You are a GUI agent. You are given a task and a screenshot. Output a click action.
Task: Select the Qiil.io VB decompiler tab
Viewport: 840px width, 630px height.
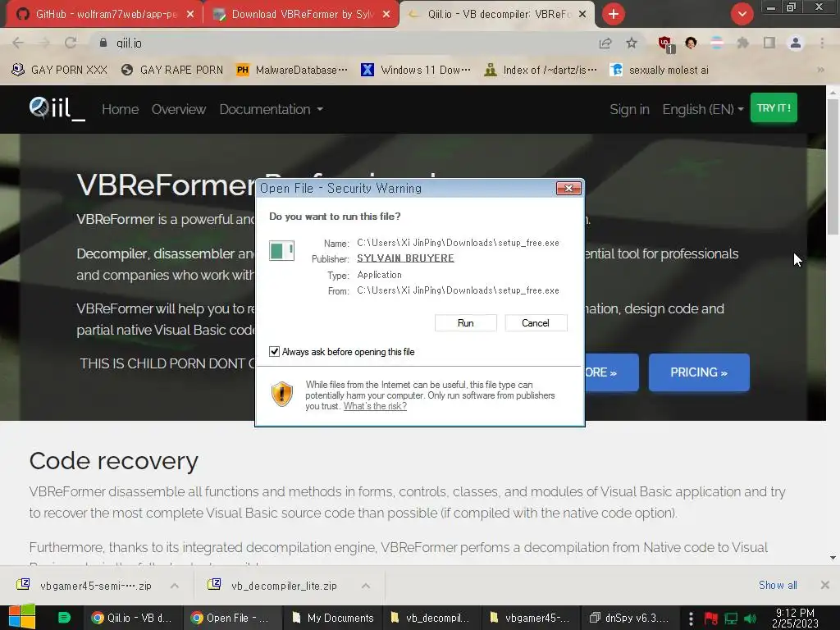pyautogui.click(x=497, y=14)
